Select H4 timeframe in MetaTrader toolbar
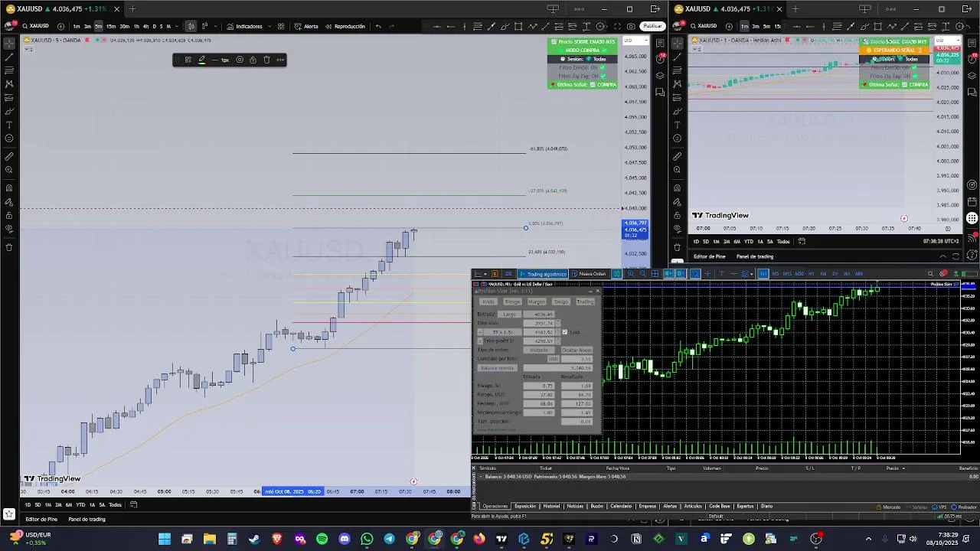Viewport: 980px width, 551px height. pyautogui.click(x=823, y=274)
